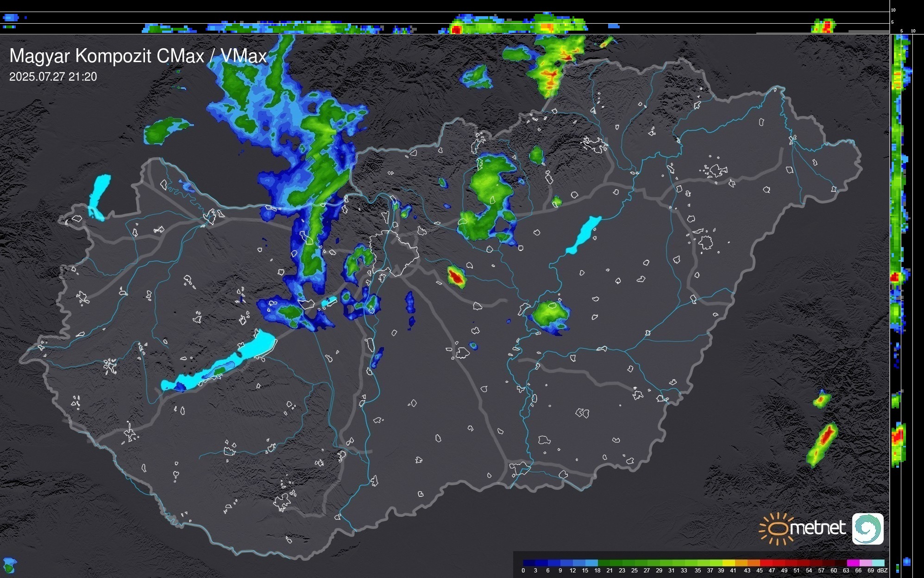Select magenta 63 dBZ legend swatch
The height and width of the screenshot is (578, 924).
(852, 563)
